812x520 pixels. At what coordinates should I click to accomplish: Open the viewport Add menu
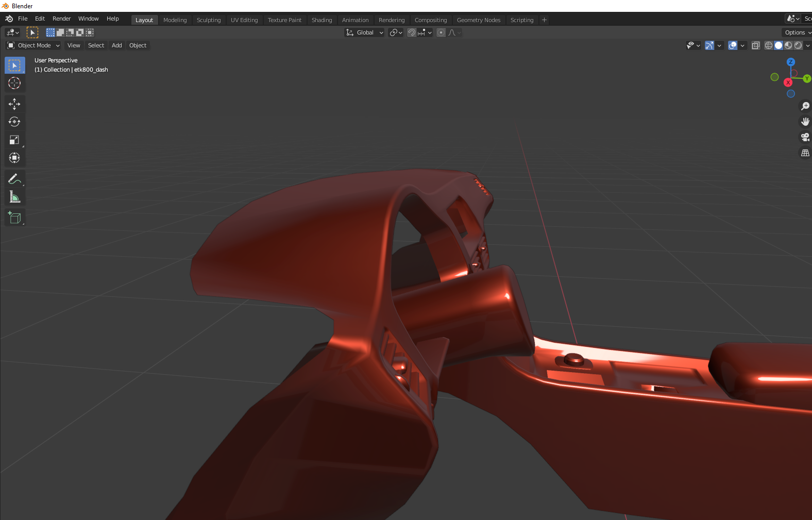(117, 45)
